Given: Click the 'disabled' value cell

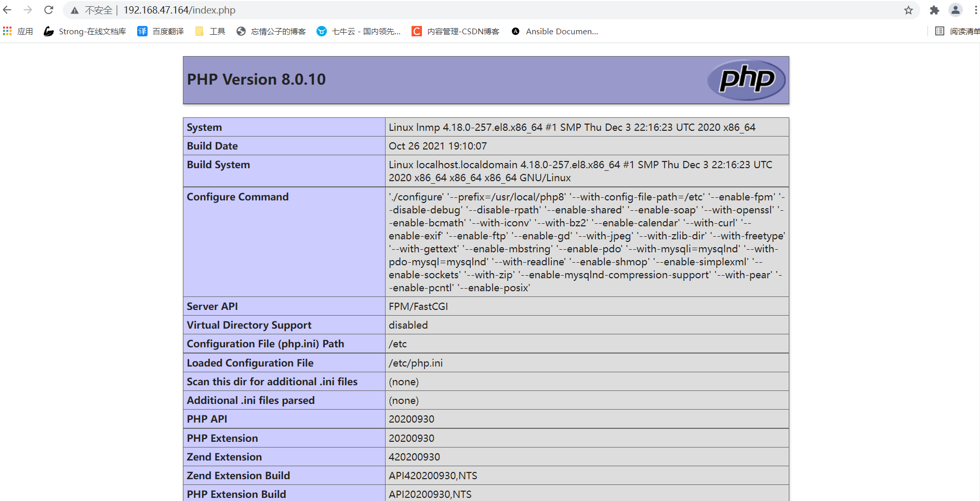Looking at the screenshot, I should coord(587,325).
